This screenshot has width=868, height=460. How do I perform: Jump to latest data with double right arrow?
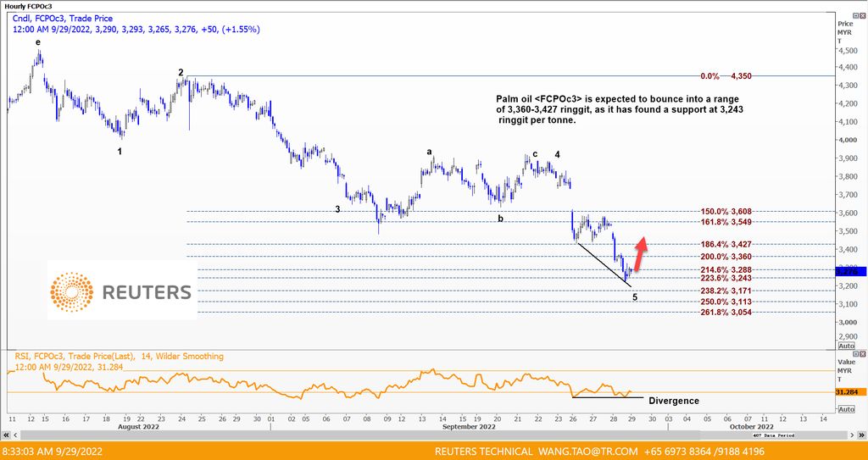tap(862, 435)
